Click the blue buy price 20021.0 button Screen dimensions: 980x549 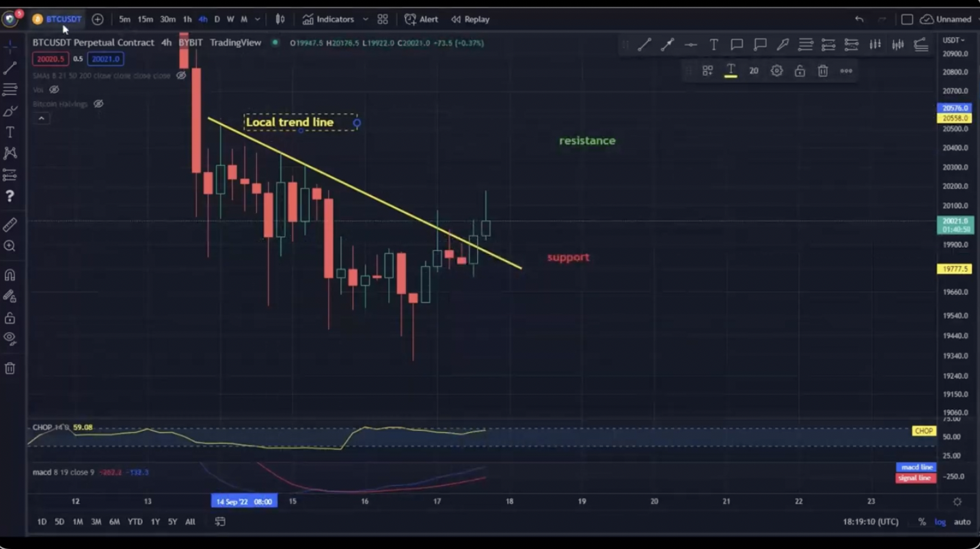tap(105, 59)
